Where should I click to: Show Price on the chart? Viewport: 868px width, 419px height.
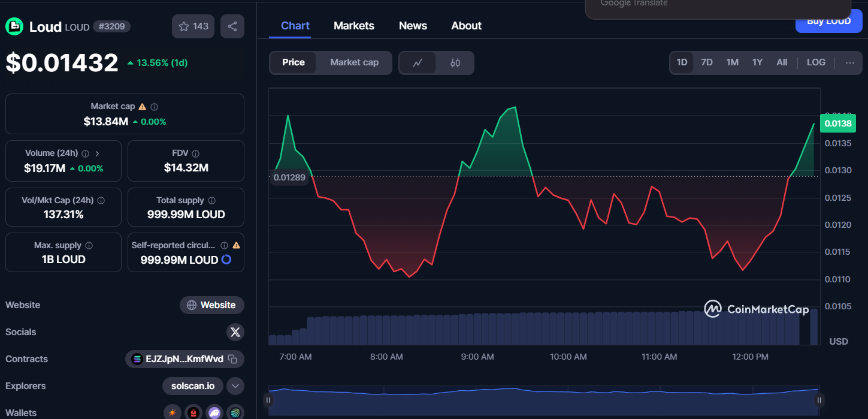point(294,62)
